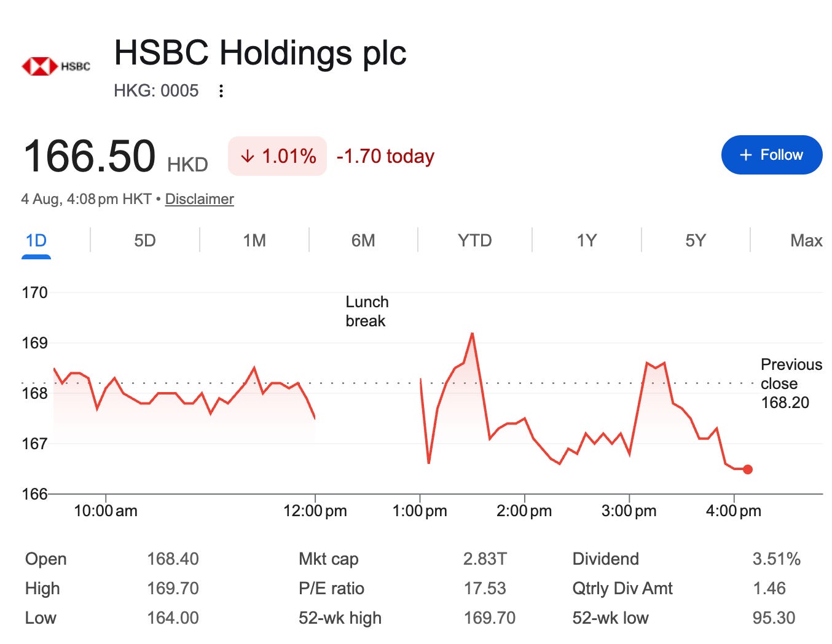Click the 2:00 pm axis tick label
This screenshot has height=644, width=832.
point(524,511)
